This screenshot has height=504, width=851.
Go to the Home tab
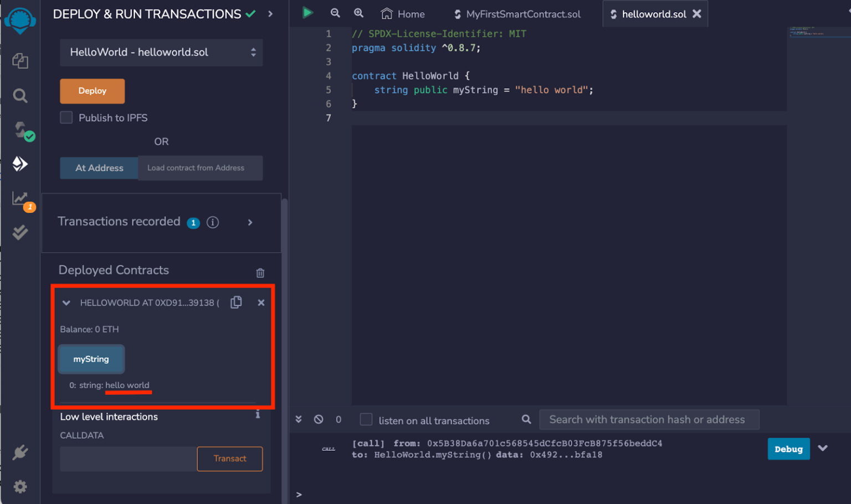coord(403,14)
